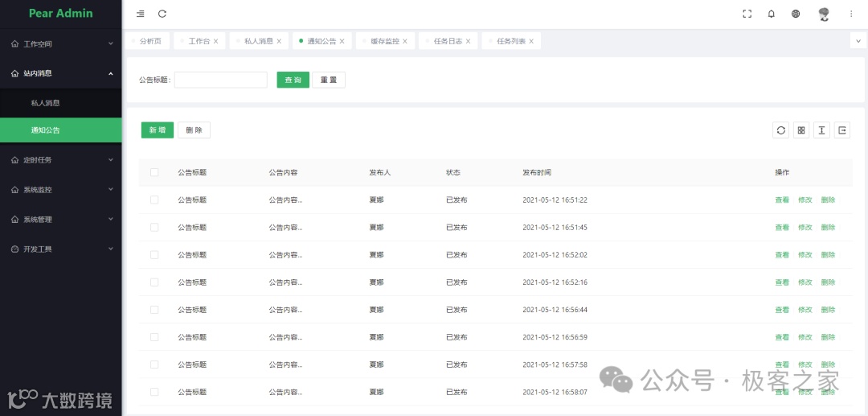
Task: Close the 任务列表 tab
Action: coord(531,41)
